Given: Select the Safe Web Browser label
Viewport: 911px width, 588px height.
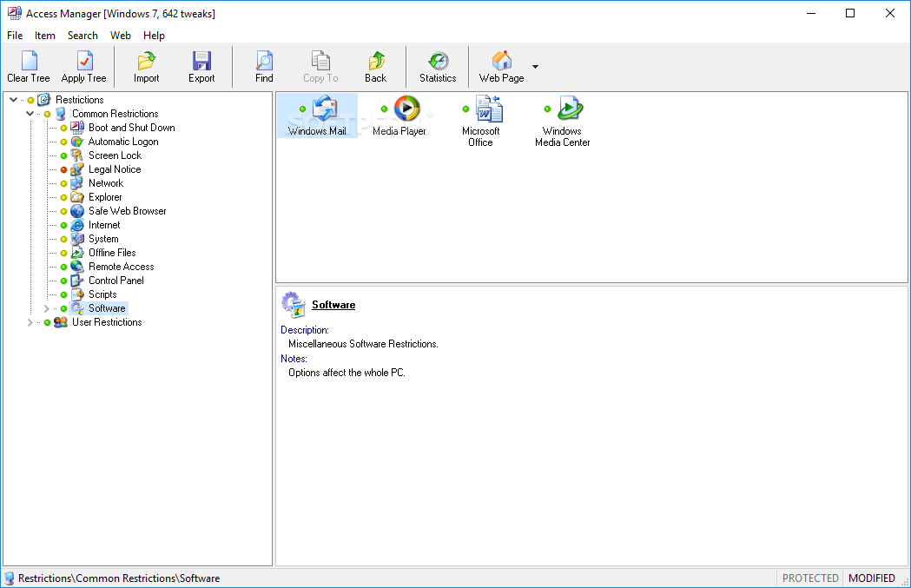Looking at the screenshot, I should click(x=128, y=211).
